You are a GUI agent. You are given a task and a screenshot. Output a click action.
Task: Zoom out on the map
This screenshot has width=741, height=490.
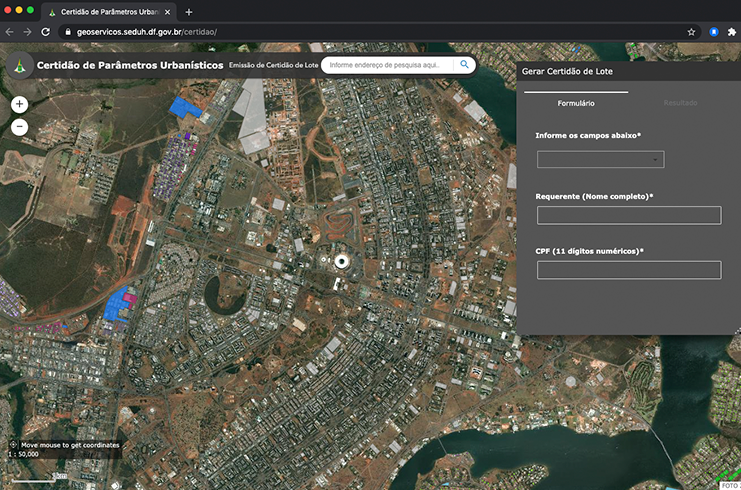[x=19, y=127]
